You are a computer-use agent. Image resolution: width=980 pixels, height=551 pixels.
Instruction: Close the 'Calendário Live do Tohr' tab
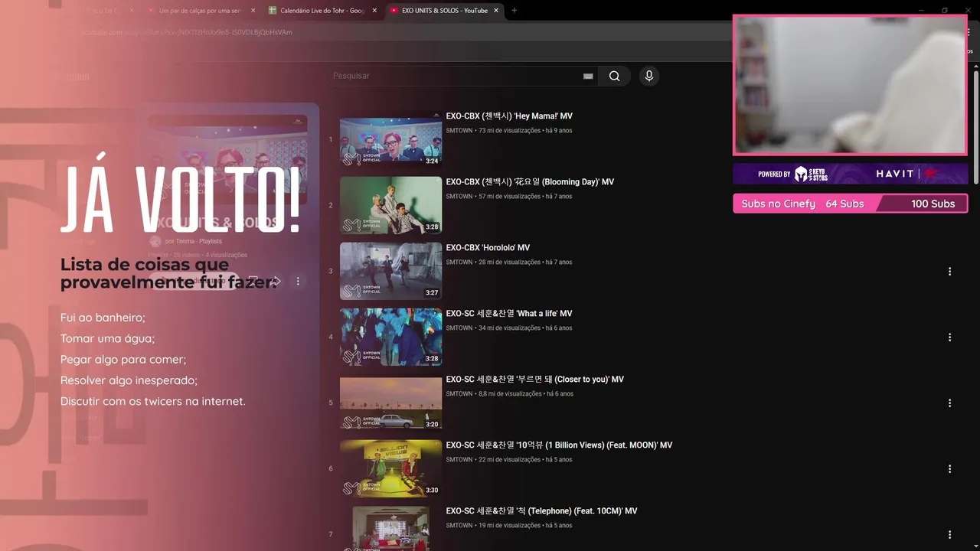(x=374, y=11)
